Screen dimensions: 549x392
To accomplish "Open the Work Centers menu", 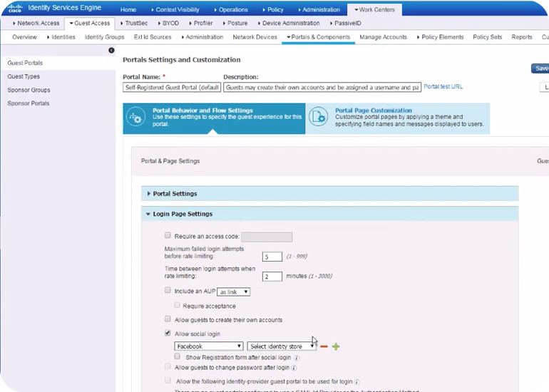I will [x=374, y=10].
